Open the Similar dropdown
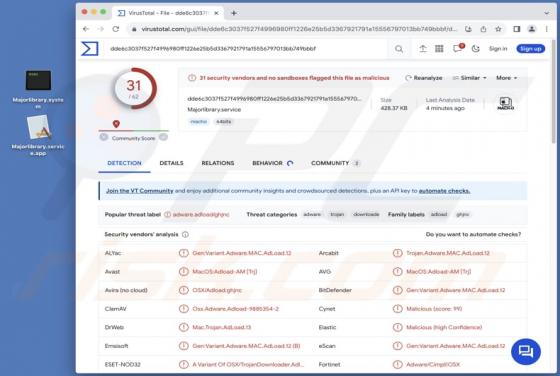Screen dimensions: 560x376 469,78
